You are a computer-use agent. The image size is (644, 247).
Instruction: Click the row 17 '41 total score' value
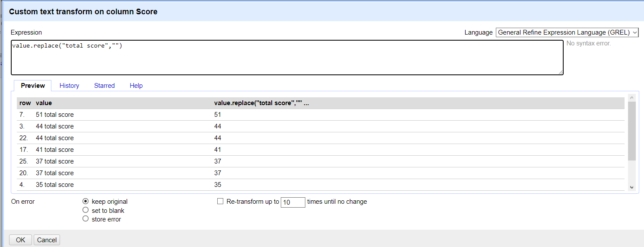(x=55, y=150)
